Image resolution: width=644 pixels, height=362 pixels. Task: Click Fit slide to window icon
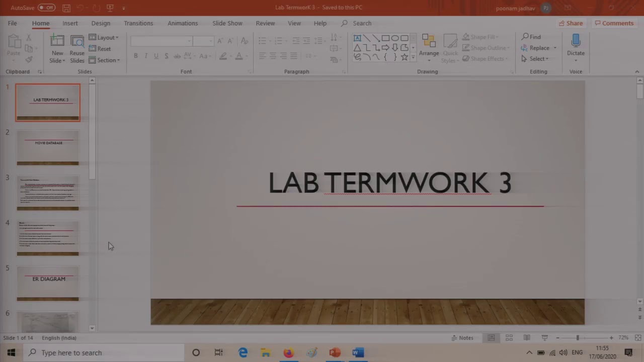coord(638,338)
